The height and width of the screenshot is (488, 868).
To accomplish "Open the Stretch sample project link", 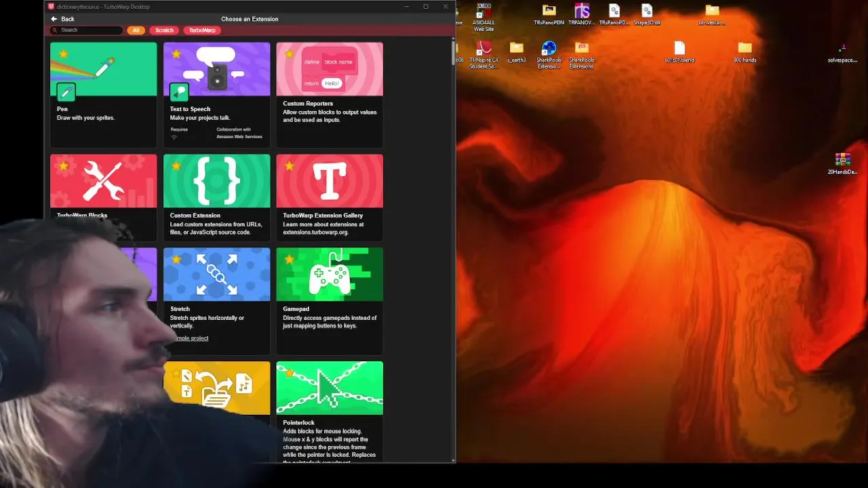I will coord(190,338).
